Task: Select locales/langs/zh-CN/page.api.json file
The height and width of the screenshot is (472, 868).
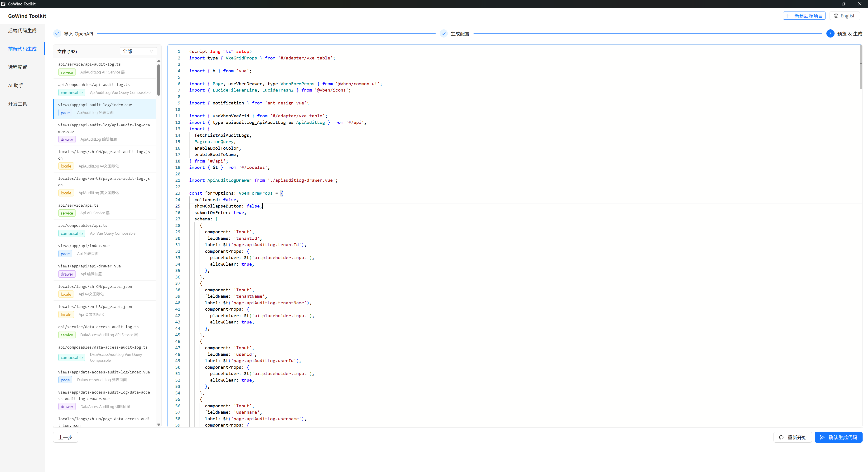Action: tap(105, 290)
